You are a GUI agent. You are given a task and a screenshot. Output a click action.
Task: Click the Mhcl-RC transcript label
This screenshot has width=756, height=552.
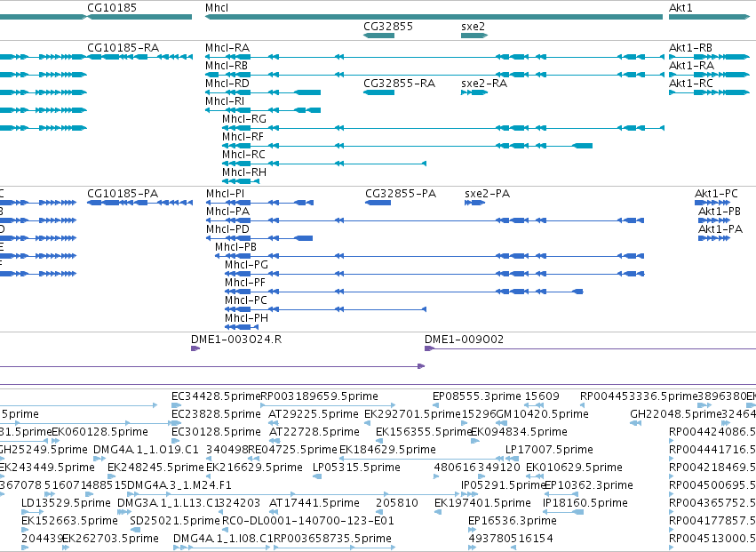[x=243, y=155]
